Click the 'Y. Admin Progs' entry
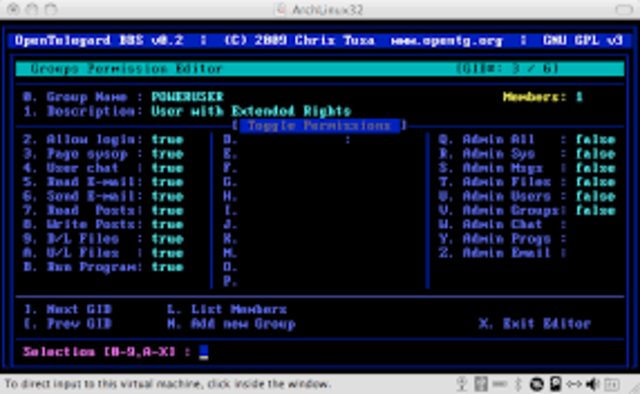The image size is (640, 394). pos(502,239)
